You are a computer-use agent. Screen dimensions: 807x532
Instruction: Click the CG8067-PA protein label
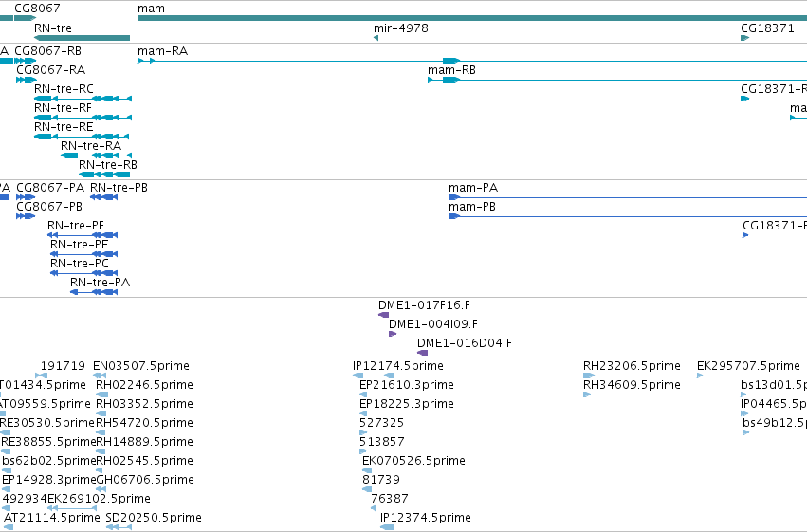click(x=50, y=188)
